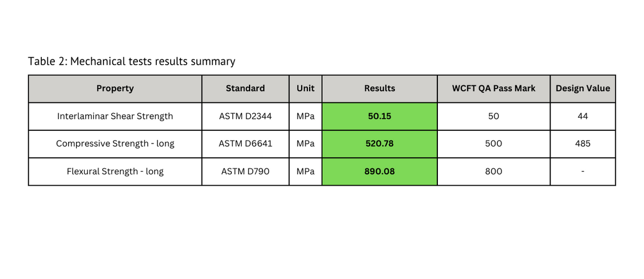The width and height of the screenshot is (644, 279).
Task: Select the ASTM D790 standard cell
Action: [x=245, y=172]
